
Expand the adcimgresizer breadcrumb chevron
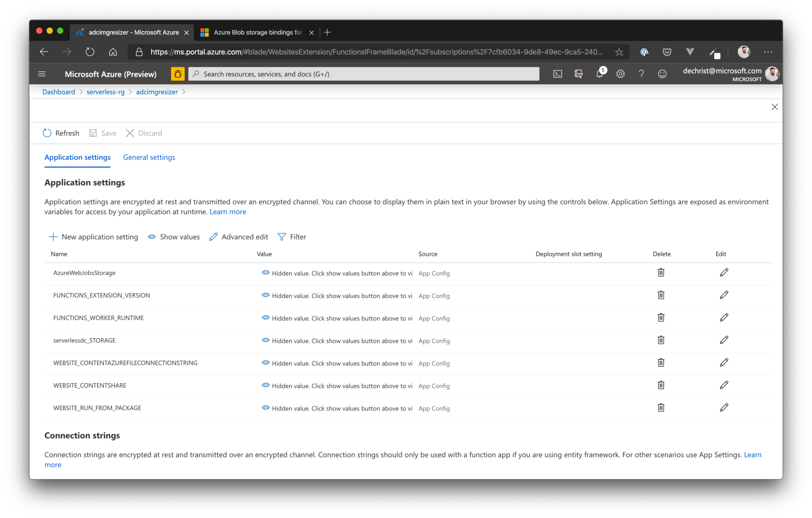pyautogui.click(x=184, y=92)
